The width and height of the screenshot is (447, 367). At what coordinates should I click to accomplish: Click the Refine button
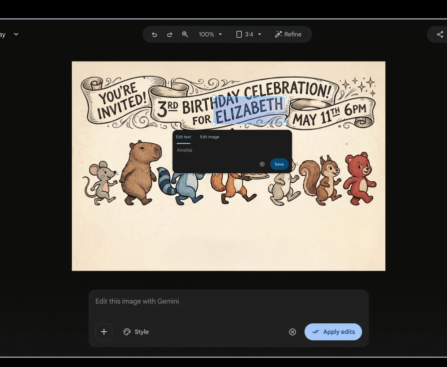[x=288, y=34]
